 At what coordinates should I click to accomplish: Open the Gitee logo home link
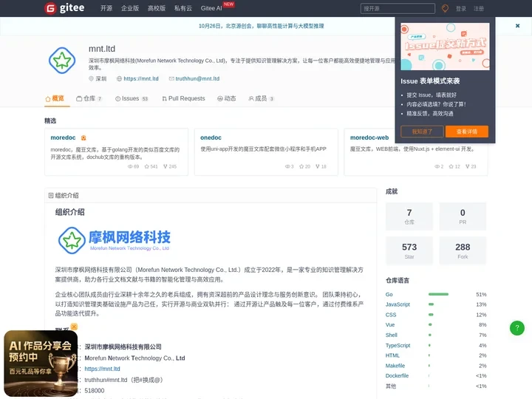pos(64,8)
